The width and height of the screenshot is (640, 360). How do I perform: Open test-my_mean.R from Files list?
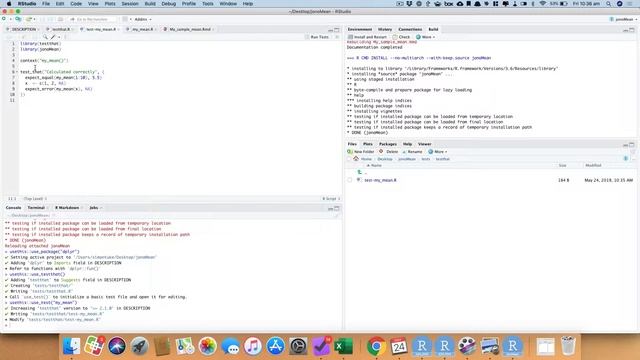[380, 180]
